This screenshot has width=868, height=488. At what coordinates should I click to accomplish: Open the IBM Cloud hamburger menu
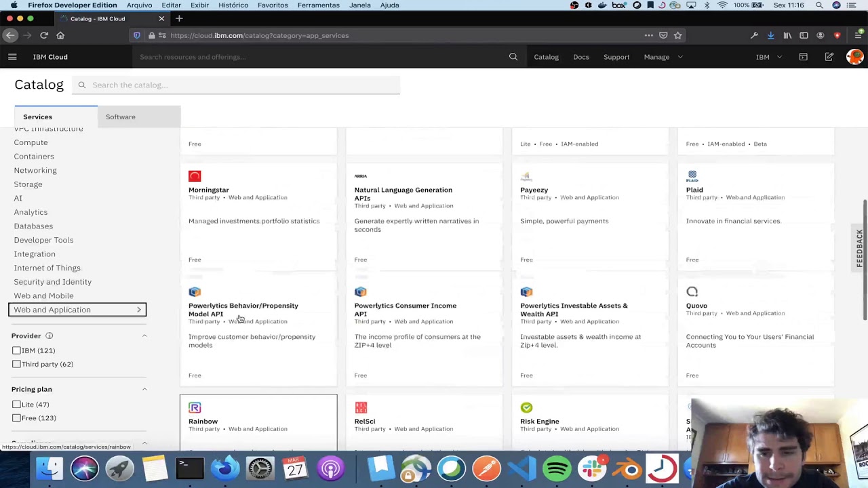tap(12, 57)
